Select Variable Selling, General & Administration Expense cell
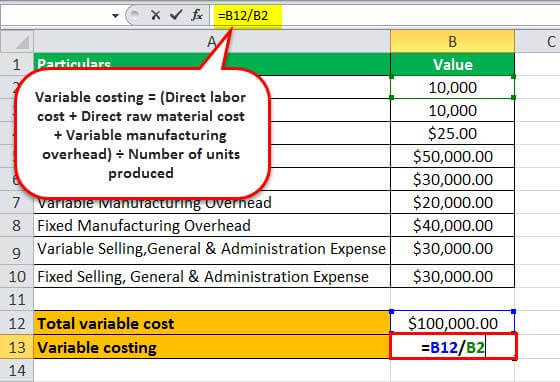The height and width of the screenshot is (382, 560). tap(212, 251)
